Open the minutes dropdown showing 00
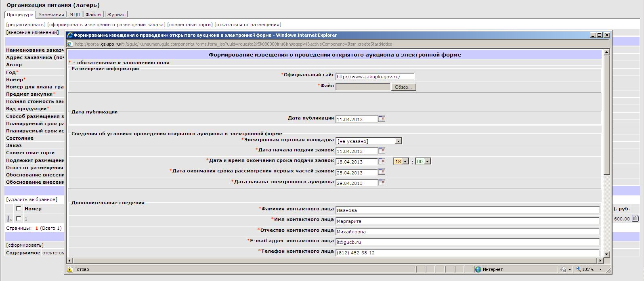 click(428, 161)
